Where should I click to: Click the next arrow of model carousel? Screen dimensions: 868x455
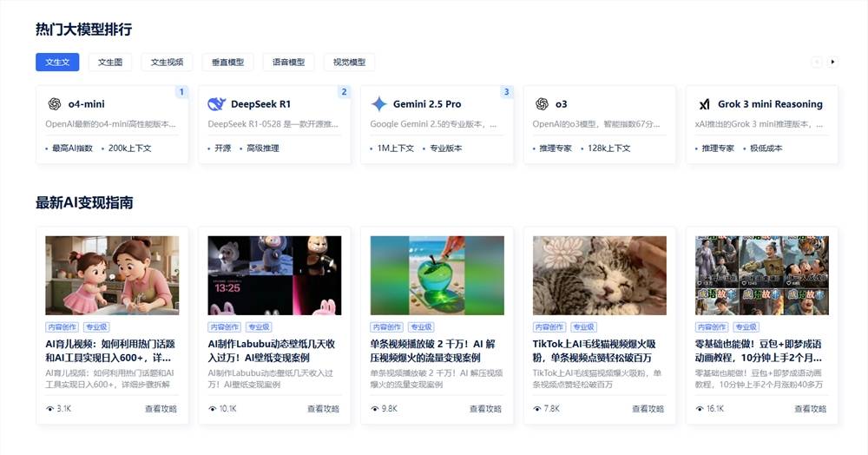click(832, 62)
